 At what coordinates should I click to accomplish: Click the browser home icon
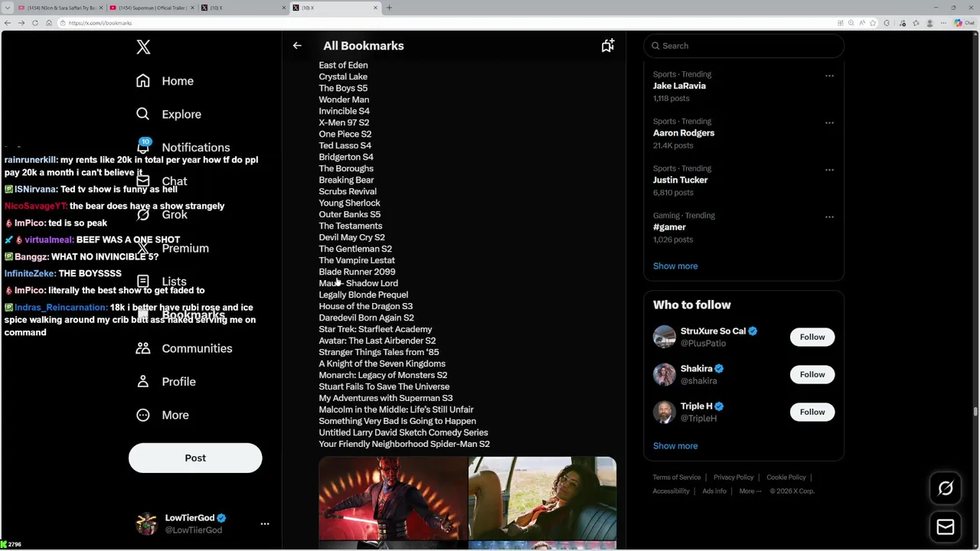(49, 23)
